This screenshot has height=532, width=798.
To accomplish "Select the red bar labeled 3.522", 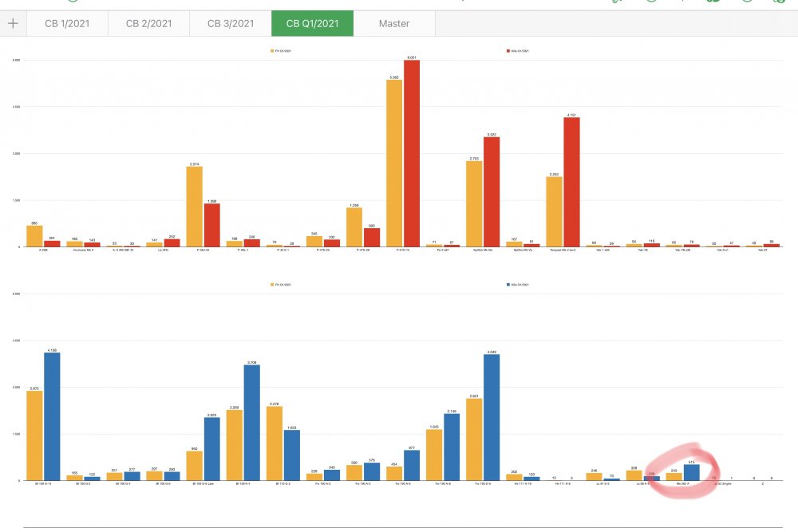I will coord(492,192).
